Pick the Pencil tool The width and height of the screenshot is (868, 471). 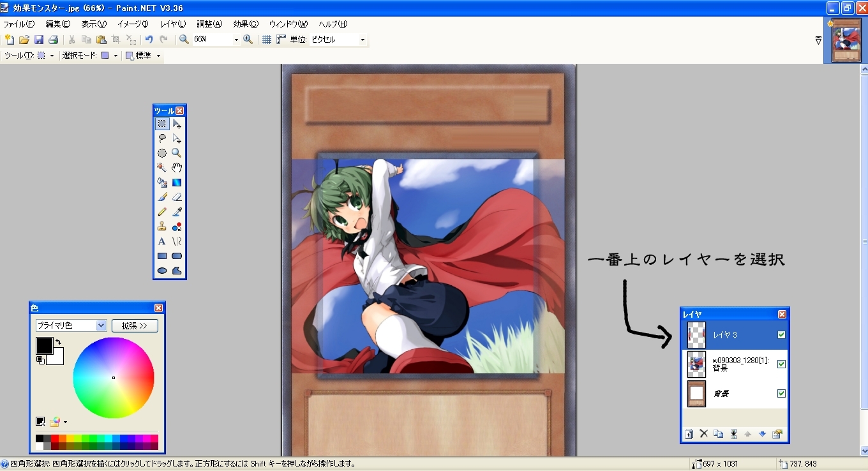coord(162,212)
